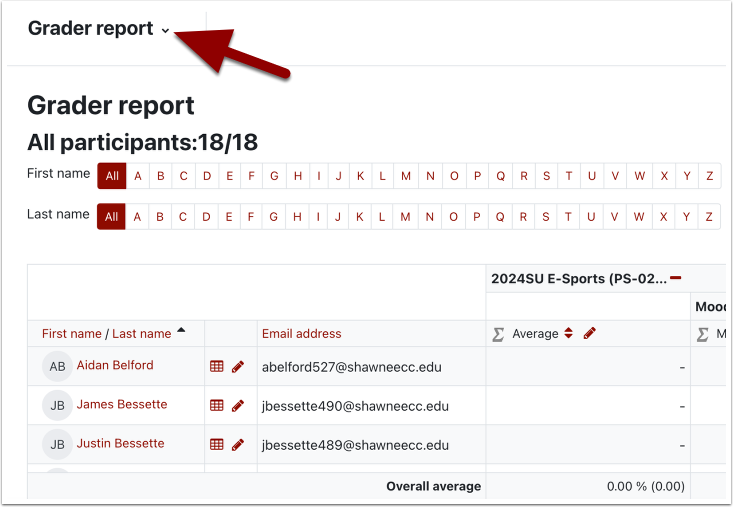Select All in Last name filter

click(111, 216)
